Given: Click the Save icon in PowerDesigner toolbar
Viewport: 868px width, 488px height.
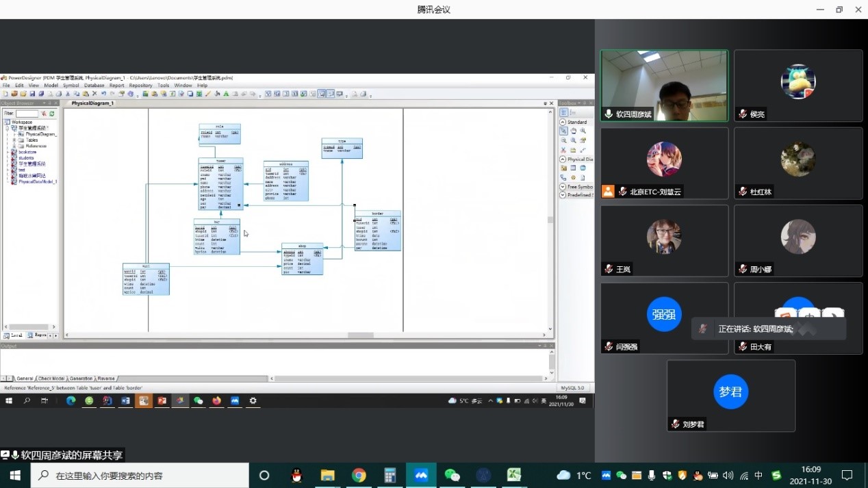Looking at the screenshot, I should point(32,94).
